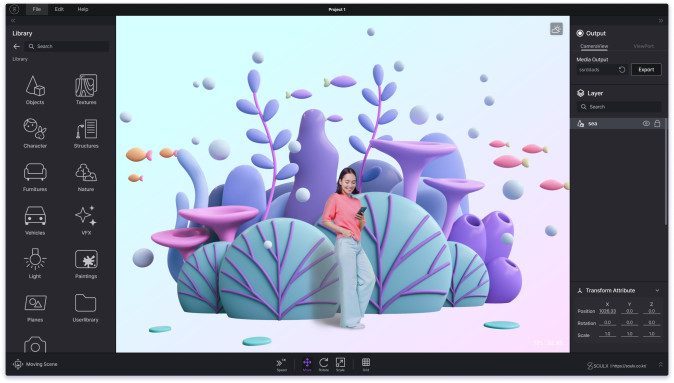Hide the sea layer with eye icon

pyautogui.click(x=646, y=123)
